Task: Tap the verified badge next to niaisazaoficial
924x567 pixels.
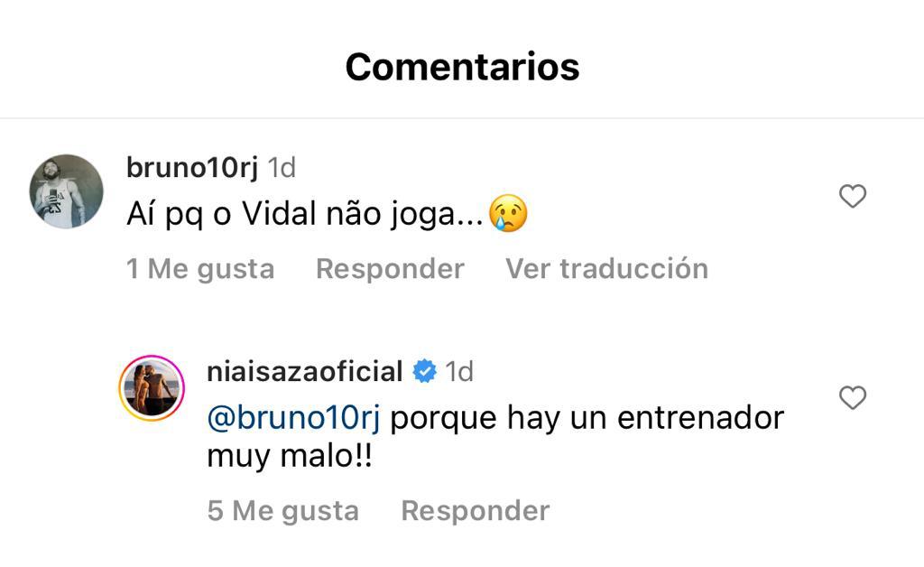Action: point(424,372)
